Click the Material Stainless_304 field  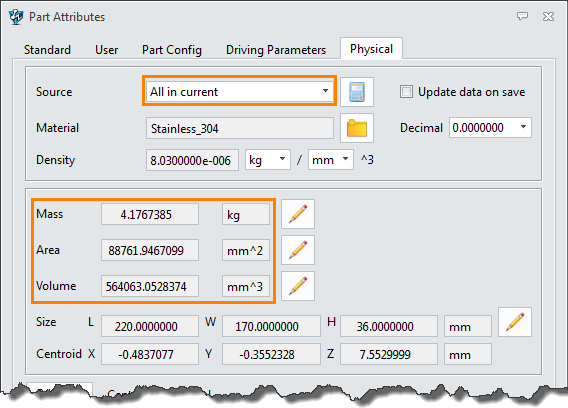tap(240, 128)
